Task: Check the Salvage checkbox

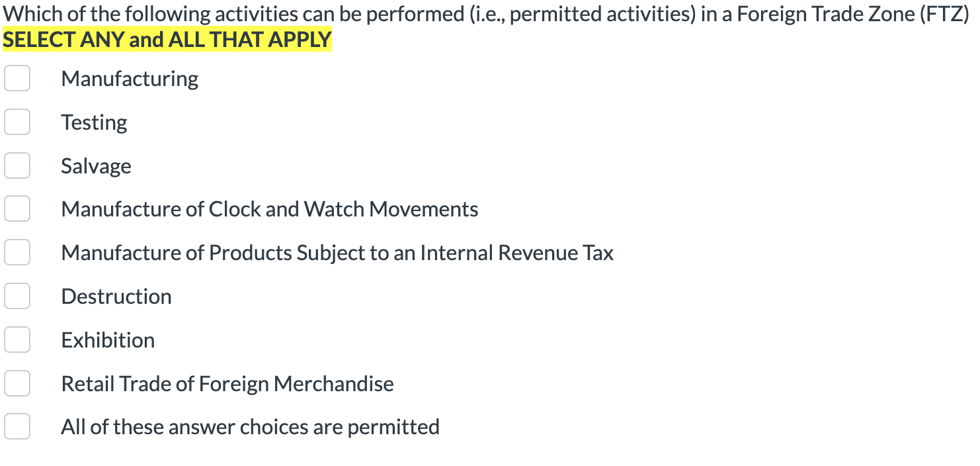Action: 17,165
